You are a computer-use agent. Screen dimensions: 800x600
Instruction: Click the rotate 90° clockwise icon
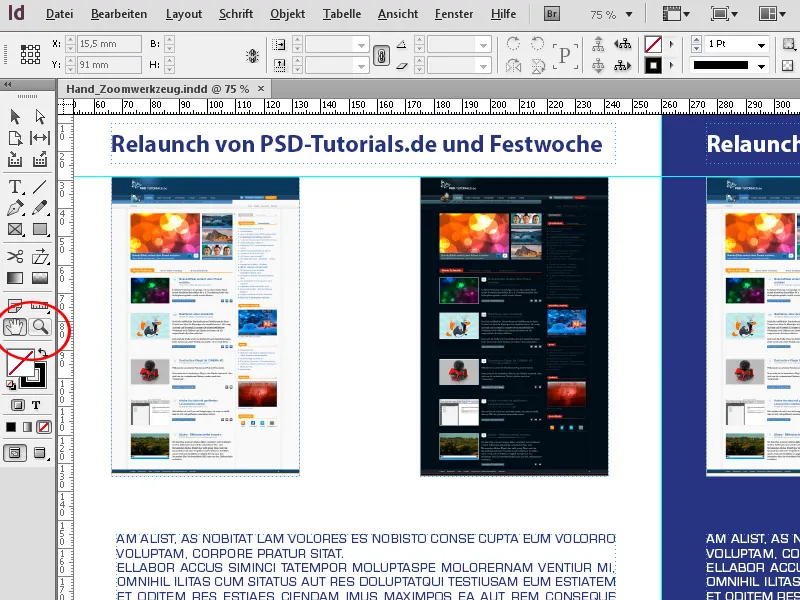pos(513,44)
